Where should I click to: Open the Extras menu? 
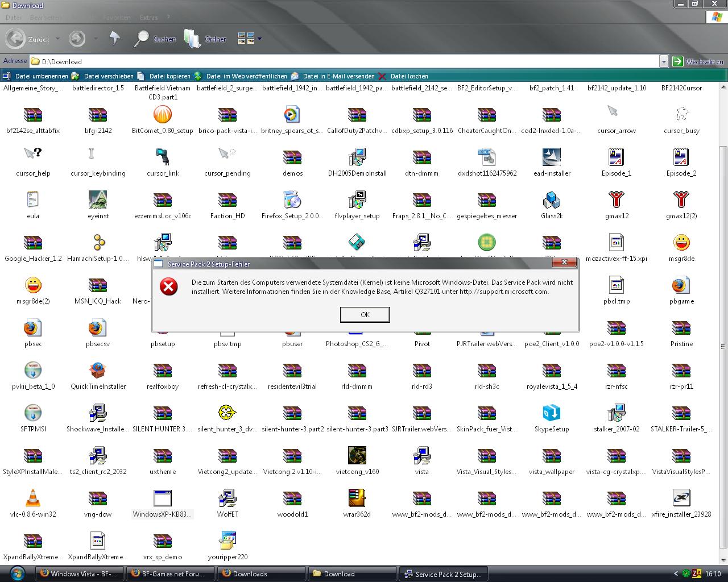[x=149, y=18]
